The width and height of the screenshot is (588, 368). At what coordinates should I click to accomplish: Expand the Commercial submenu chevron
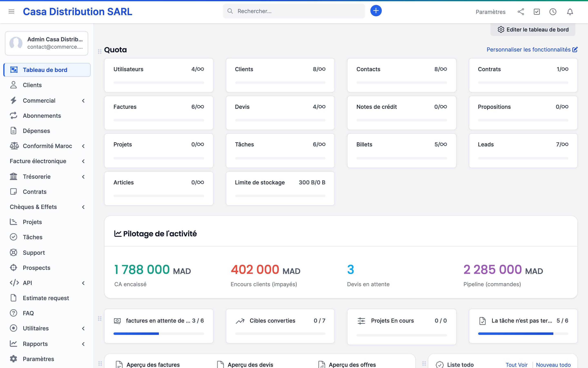pos(83,101)
